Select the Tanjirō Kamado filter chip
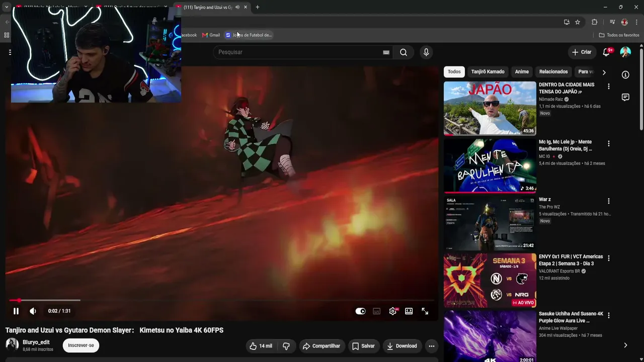644x362 pixels. pyautogui.click(x=488, y=72)
